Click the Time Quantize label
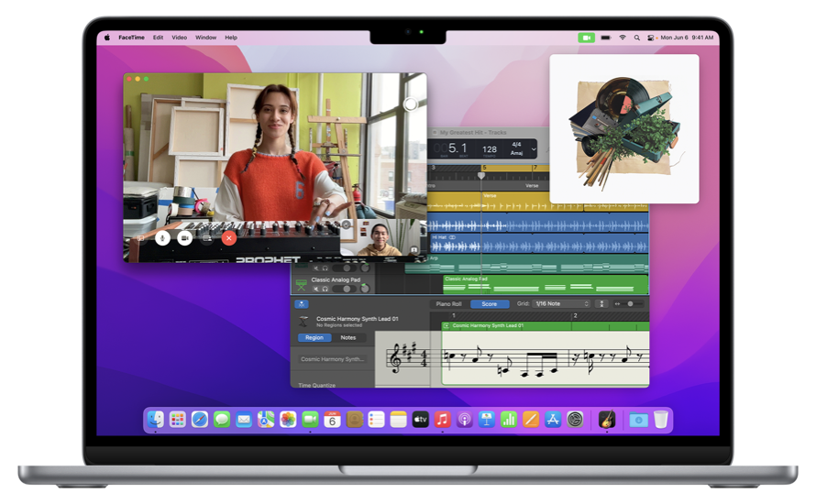The height and width of the screenshot is (504, 816). point(317,385)
